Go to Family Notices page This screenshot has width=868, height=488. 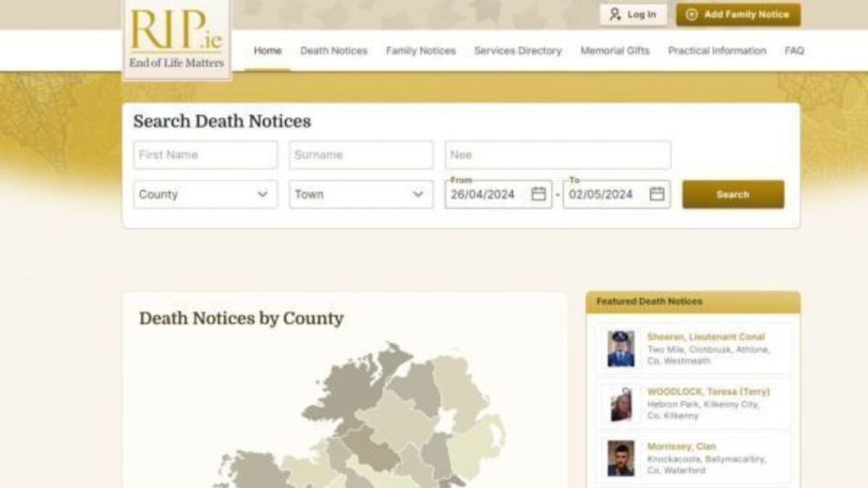pos(420,51)
